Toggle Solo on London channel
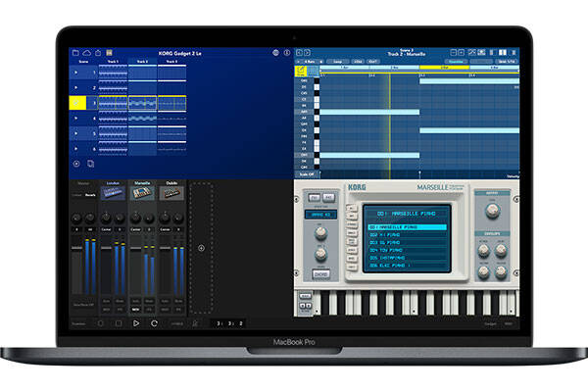Image resolution: width=588 pixels, height=392 pixels. click(106, 301)
